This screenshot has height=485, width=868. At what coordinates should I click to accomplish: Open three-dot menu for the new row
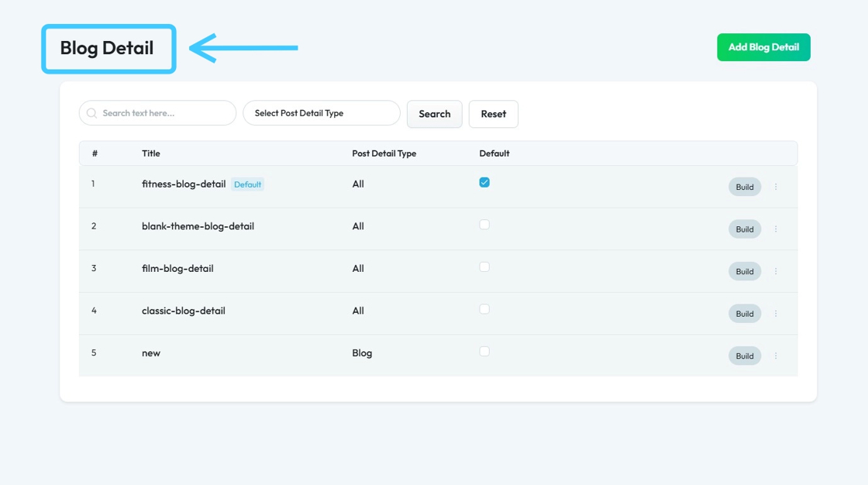[776, 356]
